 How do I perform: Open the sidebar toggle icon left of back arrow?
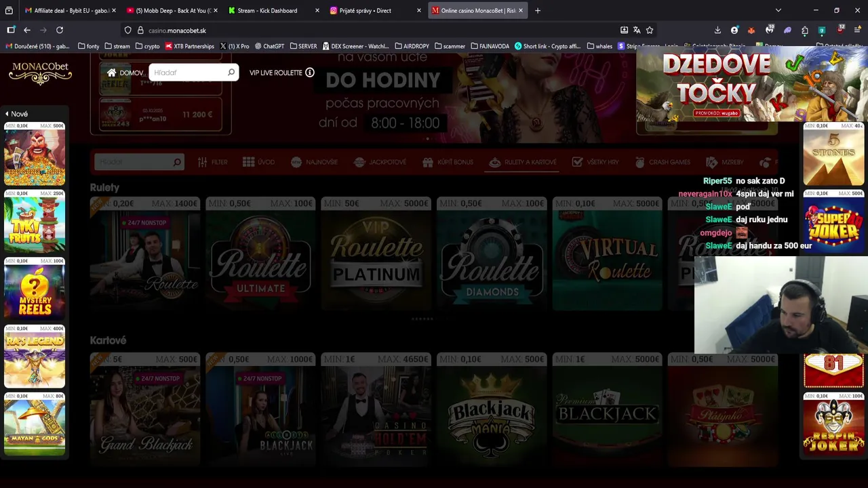[x=11, y=30]
